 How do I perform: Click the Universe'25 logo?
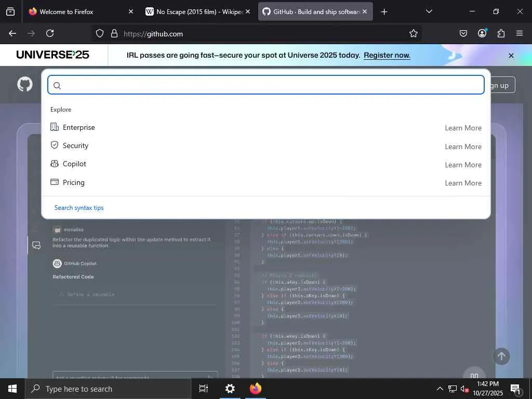(x=52, y=55)
